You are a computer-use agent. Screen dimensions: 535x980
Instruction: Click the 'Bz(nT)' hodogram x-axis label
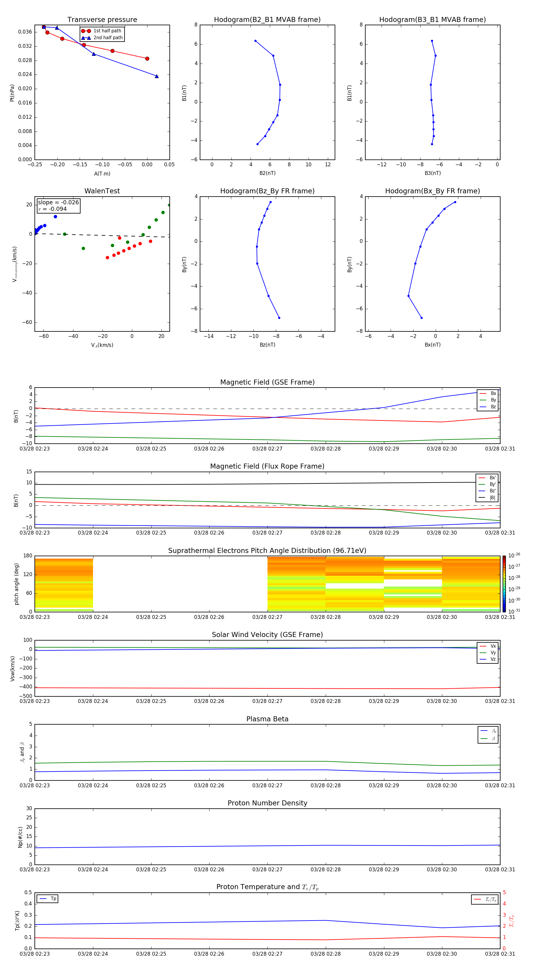tap(267, 345)
